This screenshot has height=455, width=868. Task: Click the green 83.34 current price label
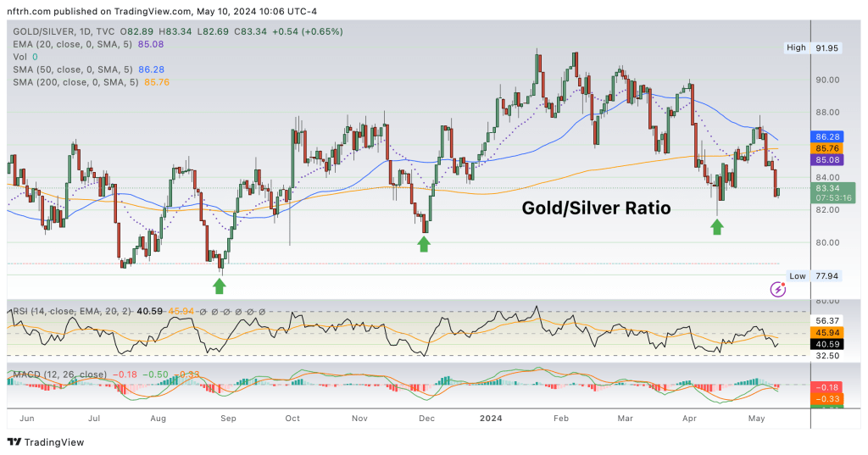coord(828,188)
